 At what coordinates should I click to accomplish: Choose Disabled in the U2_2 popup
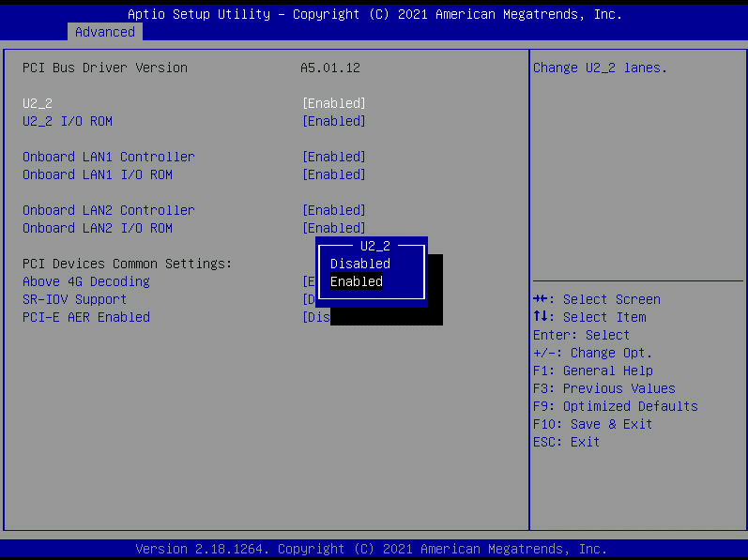[360, 264]
